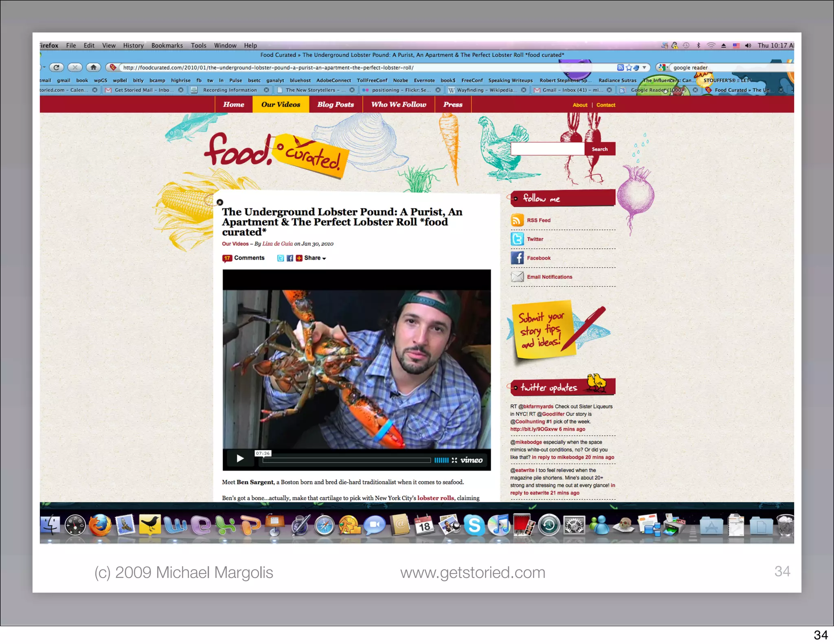Screen dimensions: 834x644
Task: Play the lobster video
Action: 240,459
